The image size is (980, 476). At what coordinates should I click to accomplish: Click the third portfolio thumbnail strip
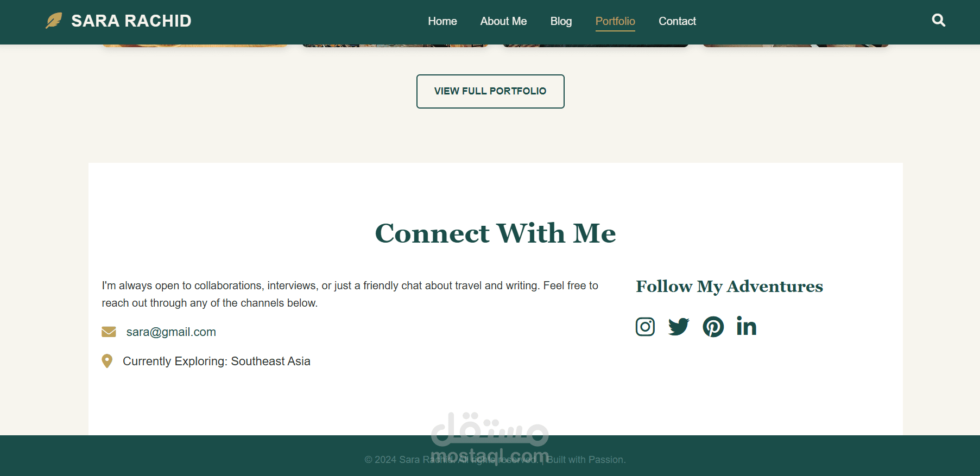596,46
